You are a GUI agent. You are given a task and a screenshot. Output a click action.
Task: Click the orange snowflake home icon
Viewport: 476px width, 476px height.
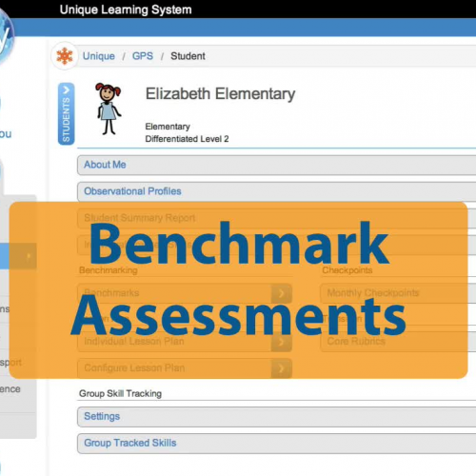click(65, 56)
